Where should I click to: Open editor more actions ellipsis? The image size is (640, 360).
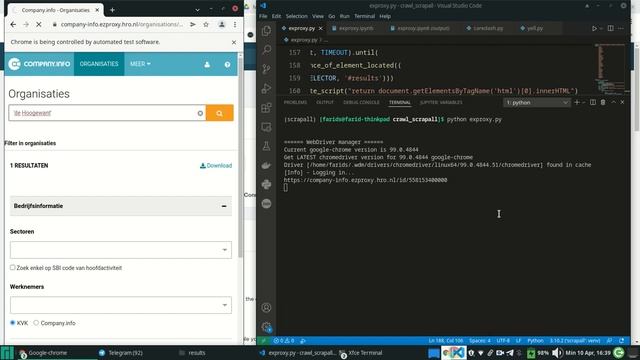tap(621, 28)
